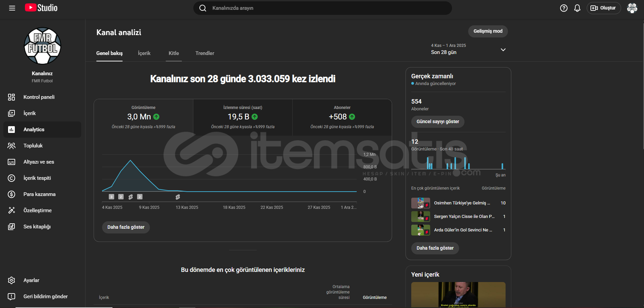Image resolution: width=644 pixels, height=308 pixels.
Task: Open the hamburger navigation menu
Action: tap(12, 8)
